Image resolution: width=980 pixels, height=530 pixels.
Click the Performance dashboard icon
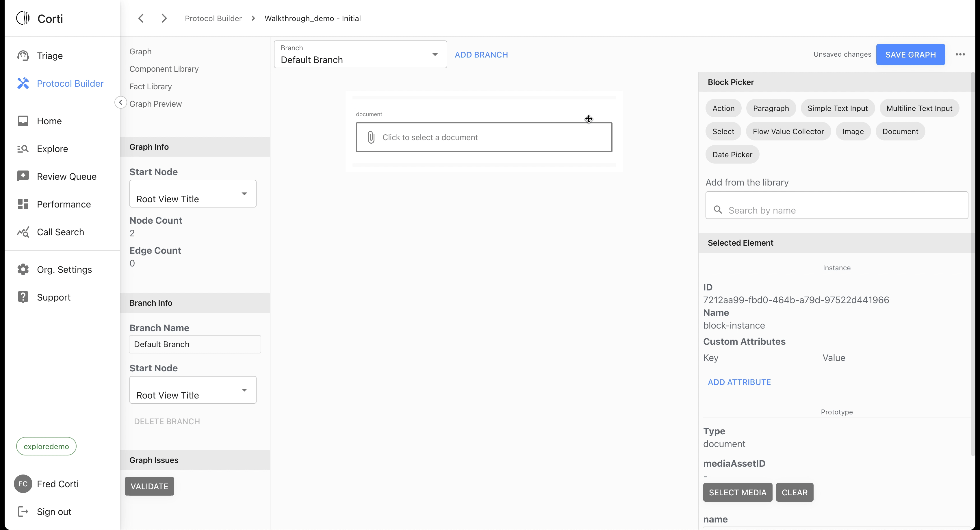(x=23, y=204)
